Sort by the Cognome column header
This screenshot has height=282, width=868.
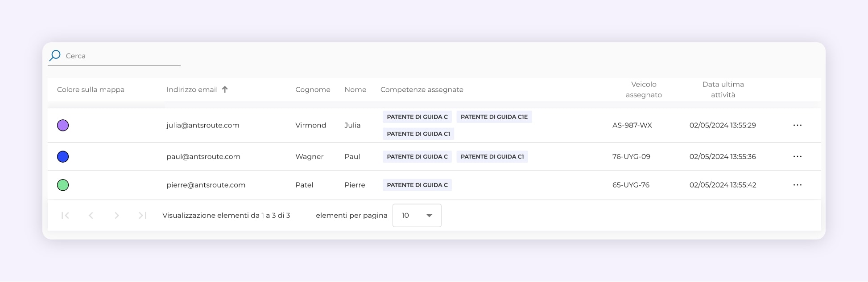pos(313,90)
